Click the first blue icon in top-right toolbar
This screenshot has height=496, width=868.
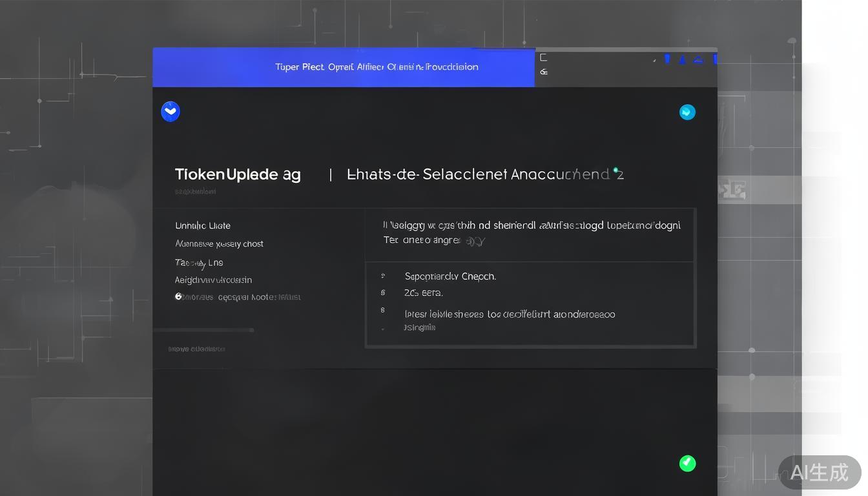click(x=667, y=59)
